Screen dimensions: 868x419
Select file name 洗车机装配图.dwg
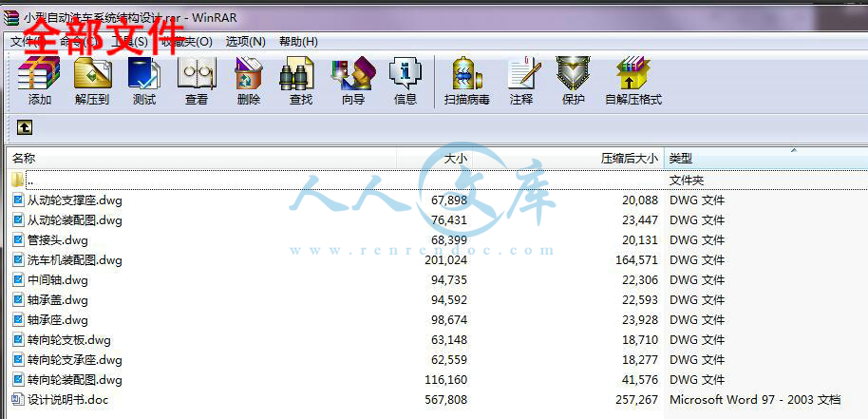(x=75, y=259)
